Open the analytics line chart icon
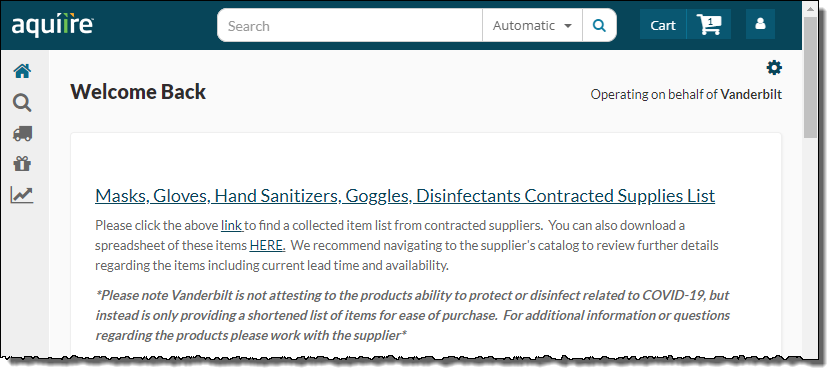 click(22, 195)
